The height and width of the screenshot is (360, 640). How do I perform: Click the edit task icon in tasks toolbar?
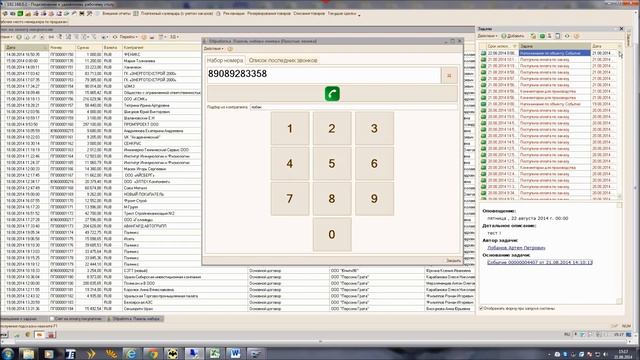click(533, 36)
